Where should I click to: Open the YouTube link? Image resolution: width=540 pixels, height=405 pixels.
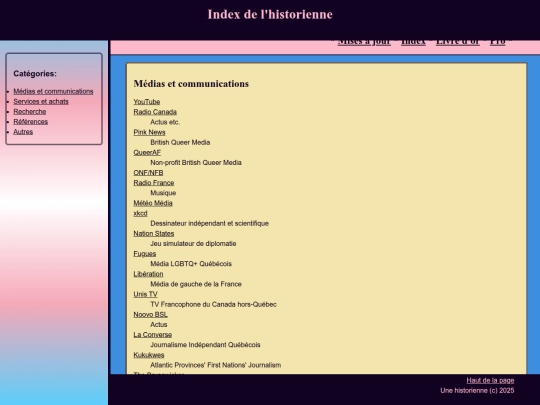[147, 102]
